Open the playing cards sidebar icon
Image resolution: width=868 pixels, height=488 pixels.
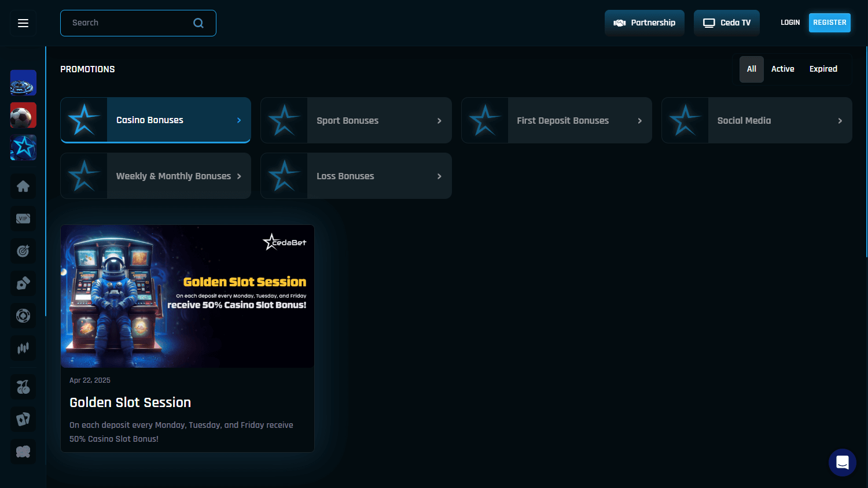(23, 419)
